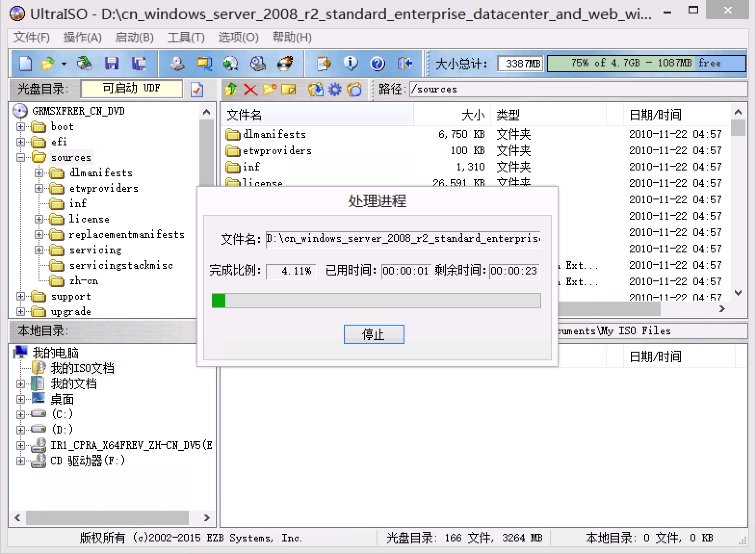Click the 可启动 UDF boot type label
756x554 pixels.
tap(131, 89)
